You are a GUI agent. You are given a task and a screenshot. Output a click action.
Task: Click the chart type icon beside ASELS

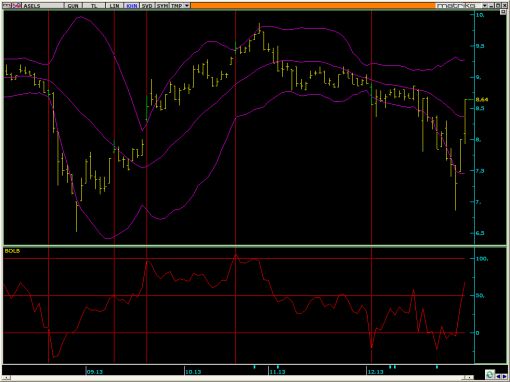(x=16, y=6)
